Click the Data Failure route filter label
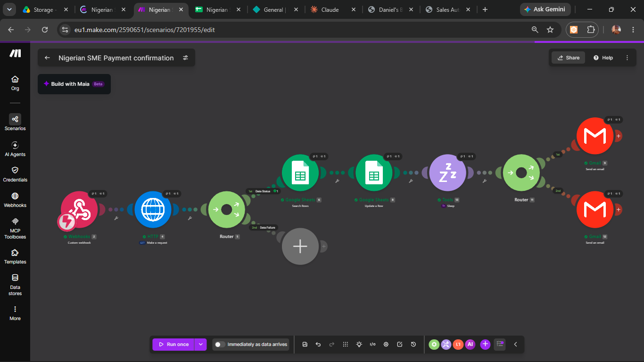 point(267,228)
